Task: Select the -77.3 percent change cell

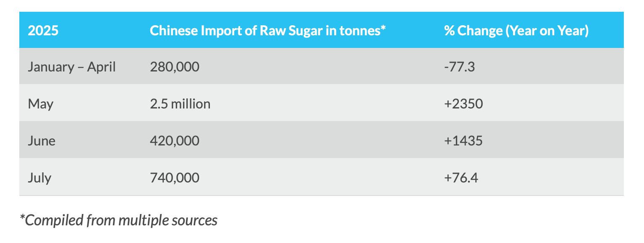Action: pyautogui.click(x=459, y=67)
